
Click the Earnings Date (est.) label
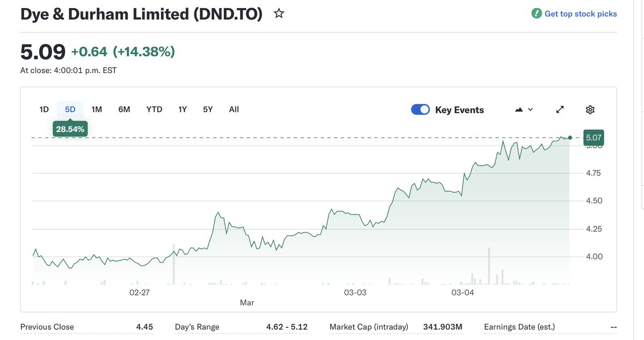[519, 327]
